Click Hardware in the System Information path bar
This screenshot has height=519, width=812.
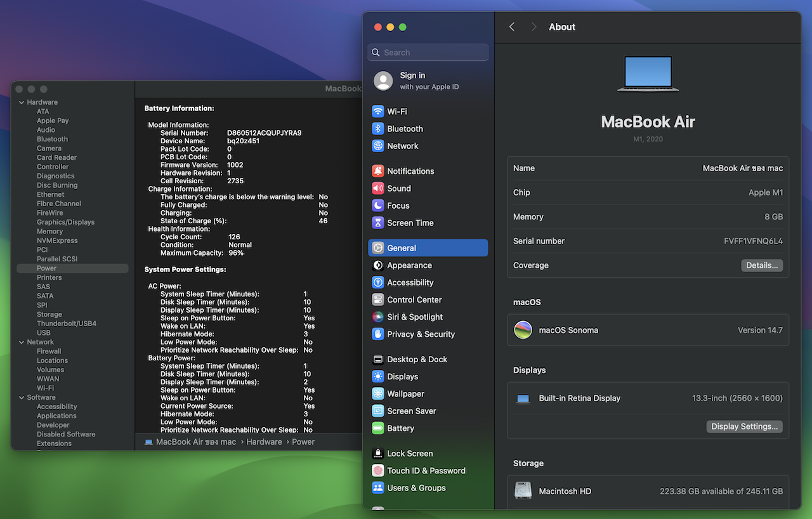(x=264, y=442)
